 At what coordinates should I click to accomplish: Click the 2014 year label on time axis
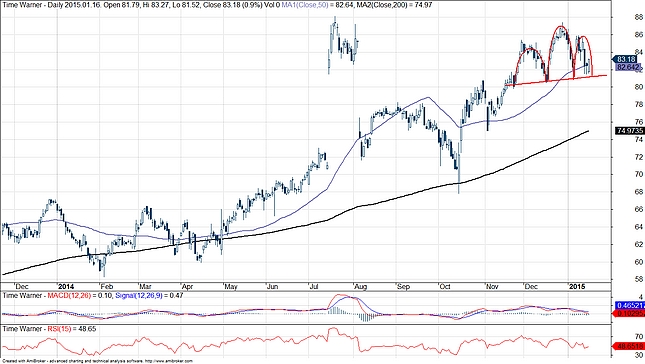click(x=66, y=286)
